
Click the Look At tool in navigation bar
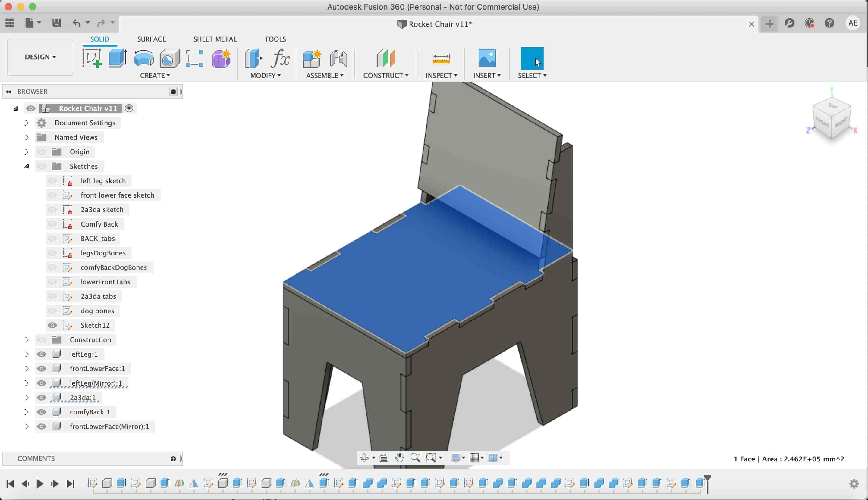(x=384, y=458)
